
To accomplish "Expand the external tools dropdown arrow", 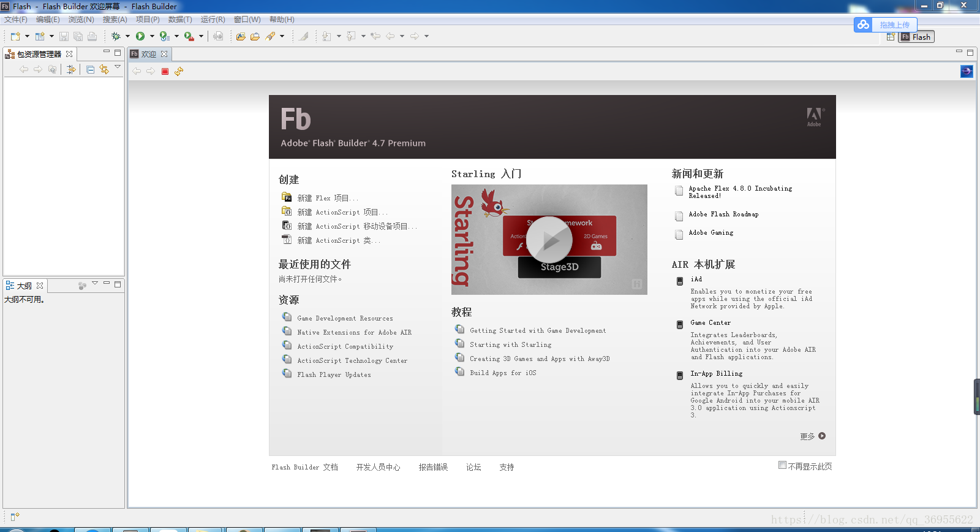I will [201, 36].
